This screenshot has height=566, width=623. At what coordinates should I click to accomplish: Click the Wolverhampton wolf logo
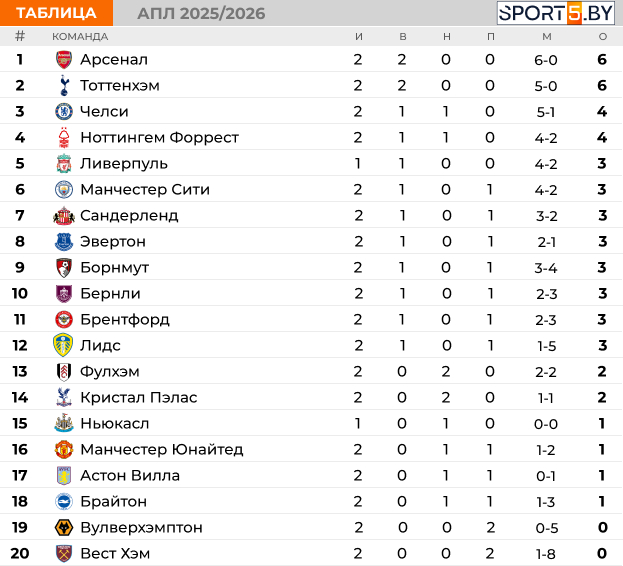coord(64,527)
